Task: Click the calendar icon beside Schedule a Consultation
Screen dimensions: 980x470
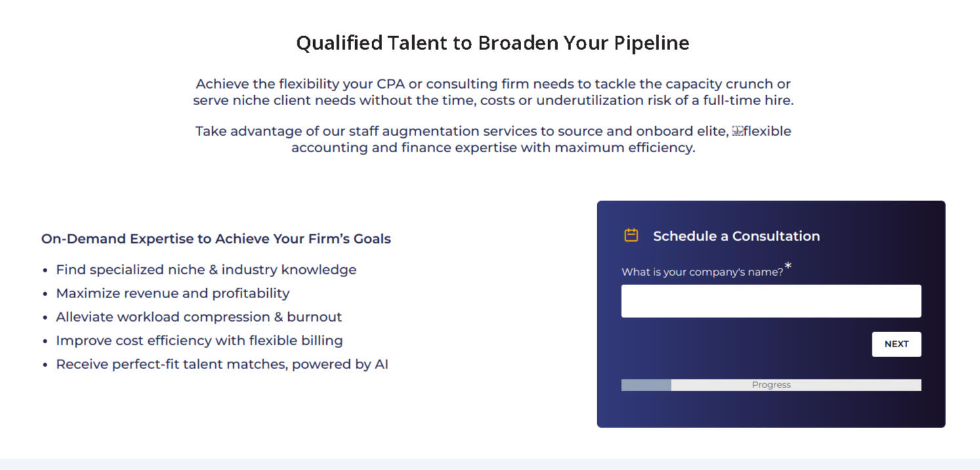Action: (631, 236)
